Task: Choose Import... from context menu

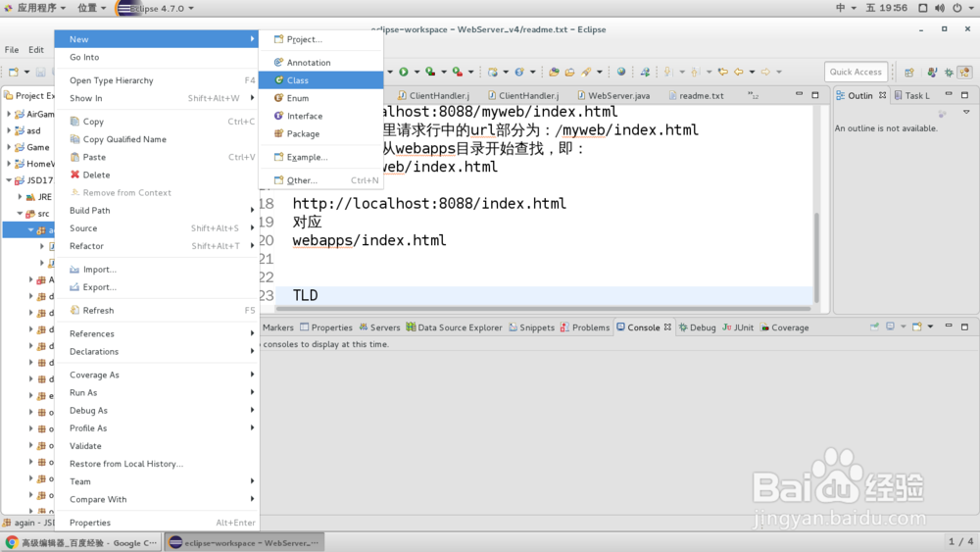Action: pos(156,269)
